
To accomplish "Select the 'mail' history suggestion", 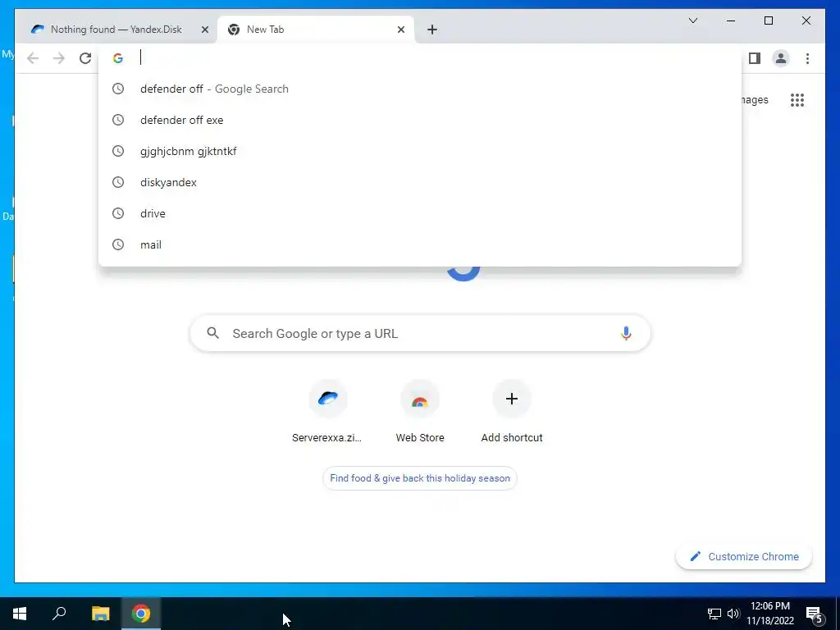I will click(420, 244).
